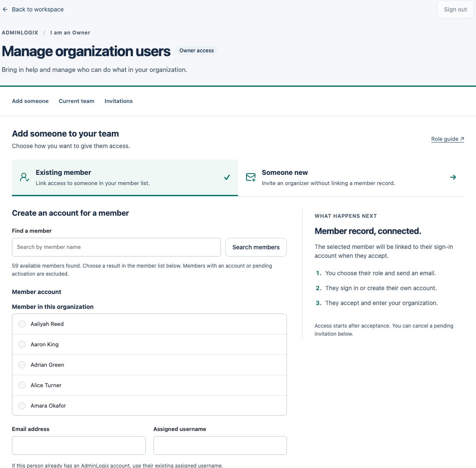The width and height of the screenshot is (476, 468).
Task: Click step 'They accept and enter your organization'
Action: 381,303
